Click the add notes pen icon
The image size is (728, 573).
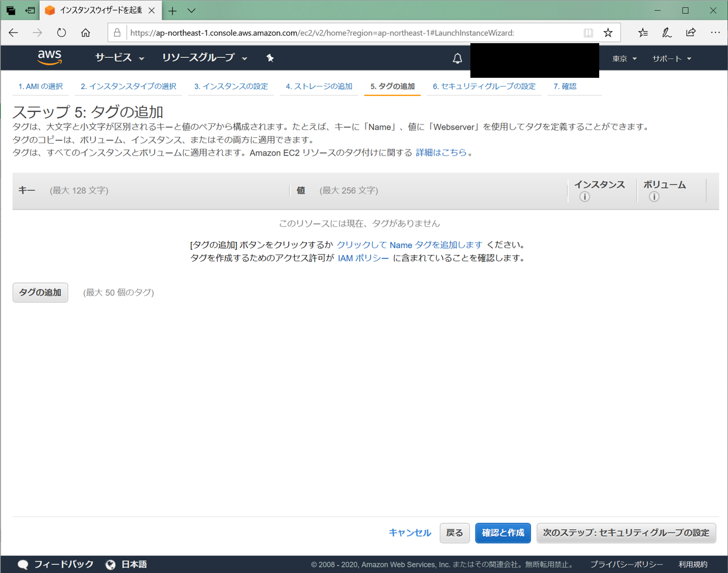667,33
